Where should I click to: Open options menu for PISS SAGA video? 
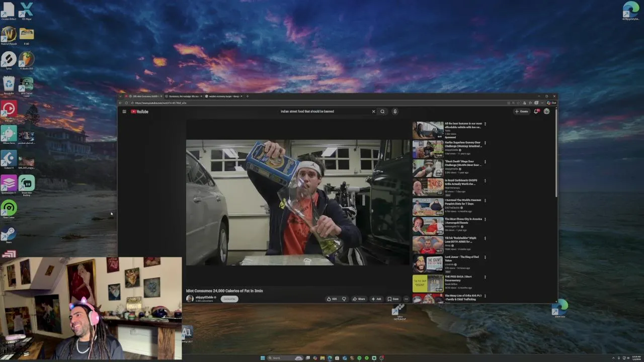point(485,277)
